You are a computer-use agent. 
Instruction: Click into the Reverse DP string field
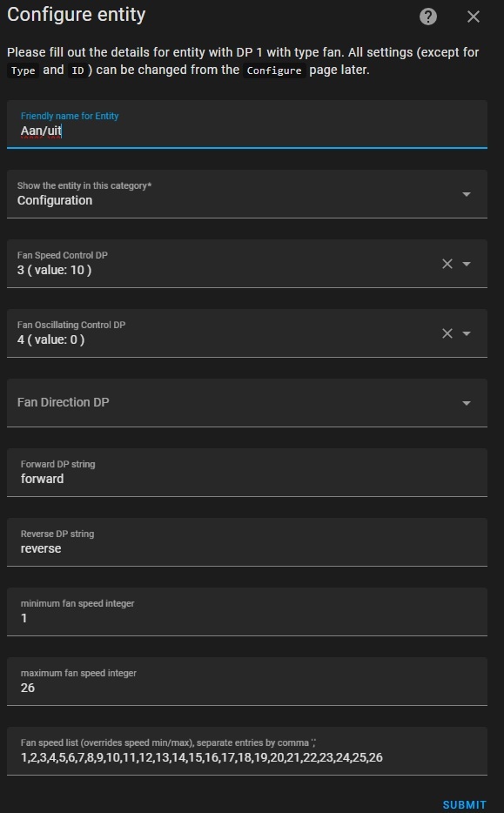click(x=247, y=541)
